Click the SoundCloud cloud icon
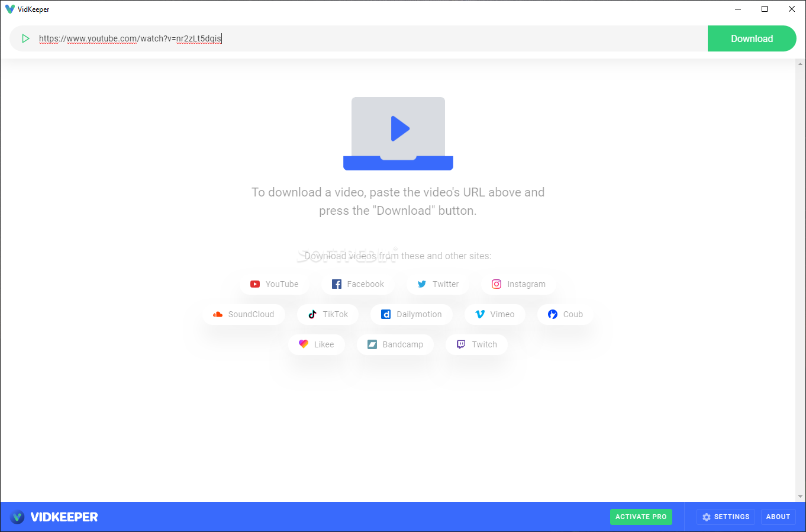 (x=218, y=314)
